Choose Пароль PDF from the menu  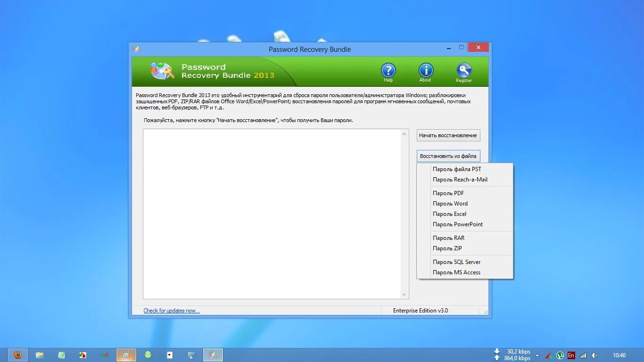pos(465,193)
